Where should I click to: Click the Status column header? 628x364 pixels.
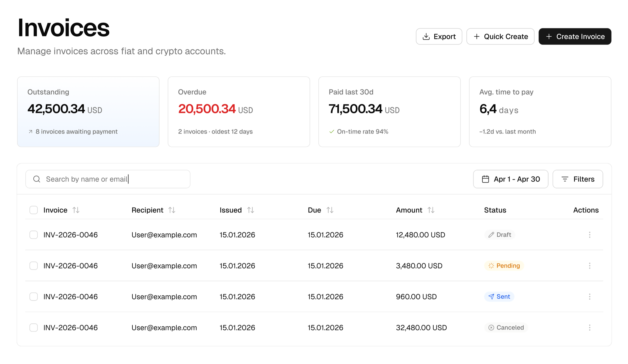point(495,210)
